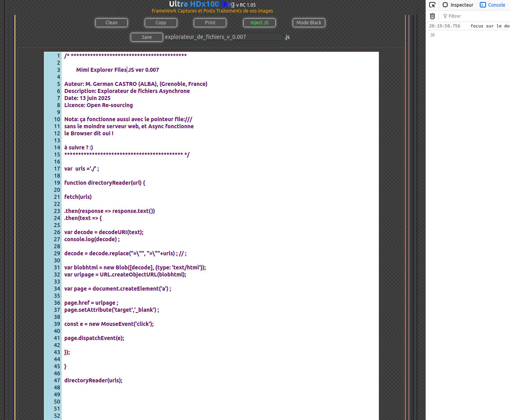This screenshot has width=510, height=420.
Task: Click line number 1 in gutter
Action: [58, 56]
